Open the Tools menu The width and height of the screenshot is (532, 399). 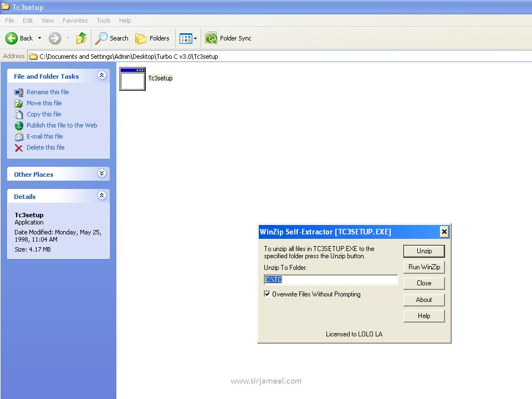tap(104, 21)
